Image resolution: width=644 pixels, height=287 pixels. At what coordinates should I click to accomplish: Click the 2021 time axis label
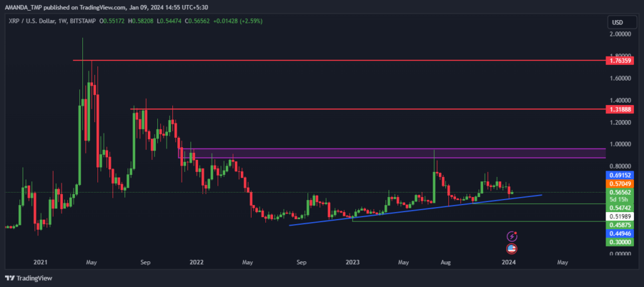[x=40, y=262]
